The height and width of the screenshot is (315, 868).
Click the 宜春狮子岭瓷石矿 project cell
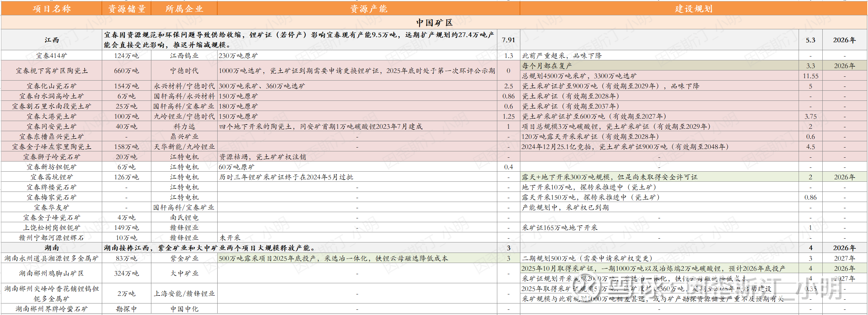tap(52, 157)
